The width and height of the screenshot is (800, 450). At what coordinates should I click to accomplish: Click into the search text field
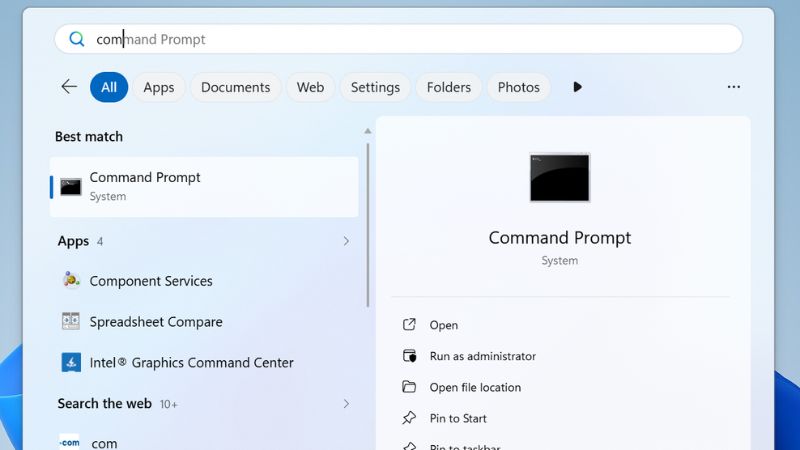398,39
